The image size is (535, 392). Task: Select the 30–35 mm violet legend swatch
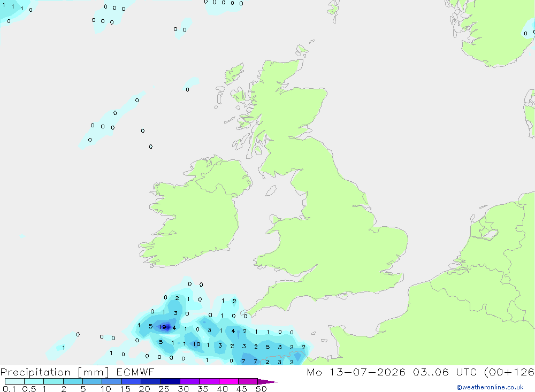[x=189, y=381]
